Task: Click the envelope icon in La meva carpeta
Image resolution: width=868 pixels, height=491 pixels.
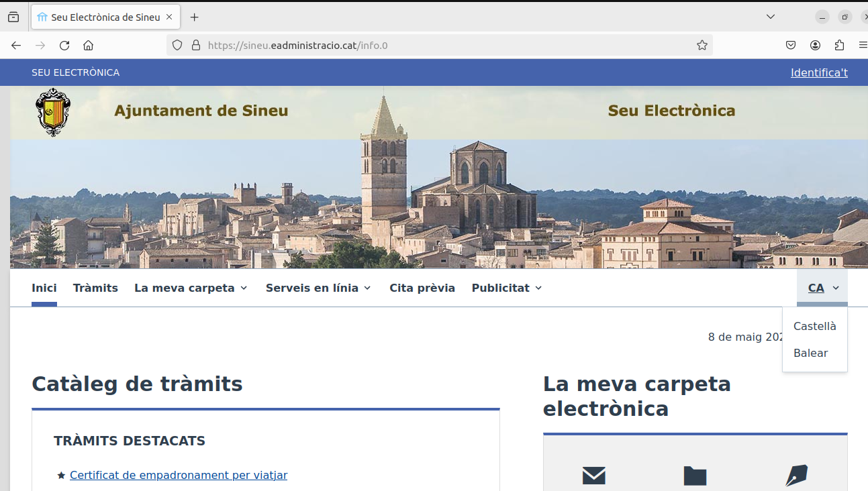Action: click(593, 476)
